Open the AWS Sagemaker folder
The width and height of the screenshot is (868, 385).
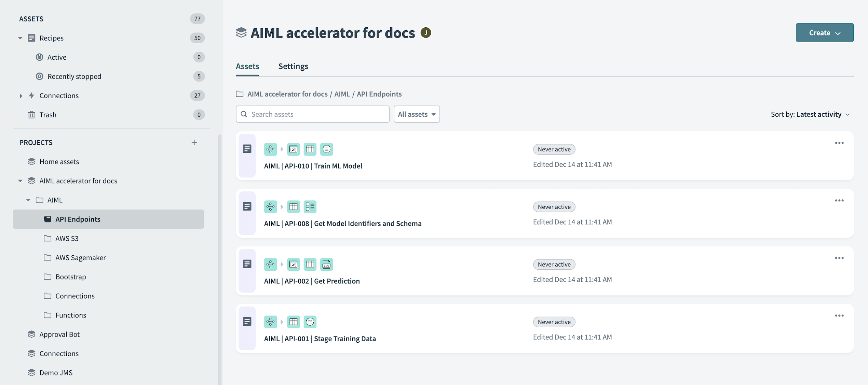tap(80, 258)
